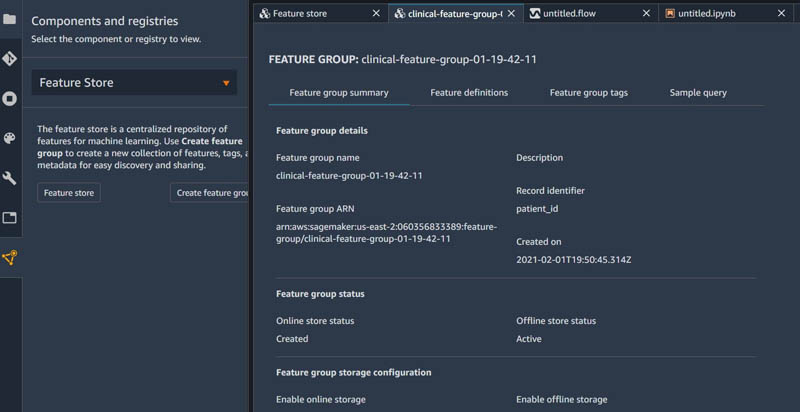Open the Git sidebar icon
800x412 pixels.
click(9, 59)
